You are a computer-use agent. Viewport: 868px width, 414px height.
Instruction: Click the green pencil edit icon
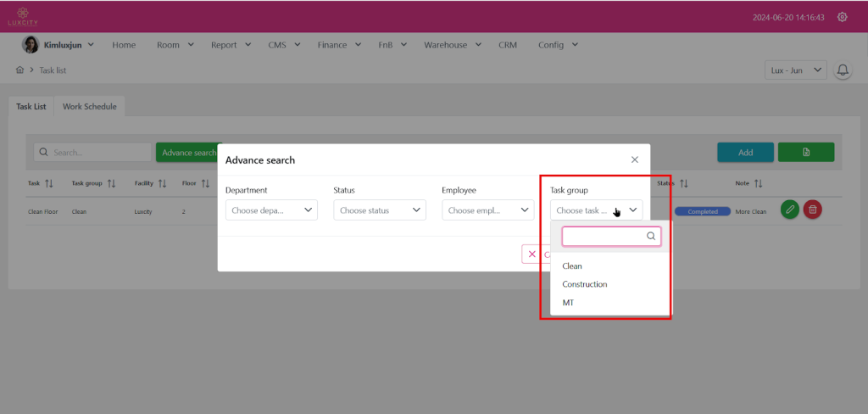[789, 210]
